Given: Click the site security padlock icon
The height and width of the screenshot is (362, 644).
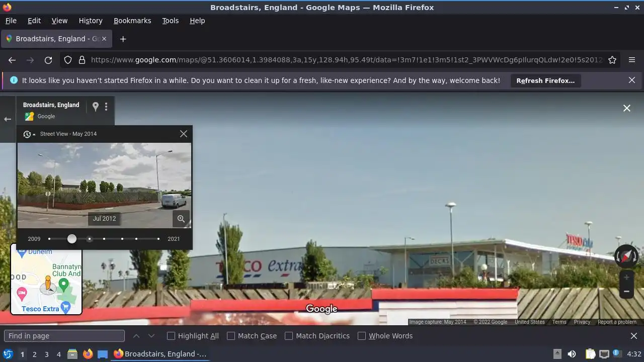Looking at the screenshot, I should tap(82, 60).
